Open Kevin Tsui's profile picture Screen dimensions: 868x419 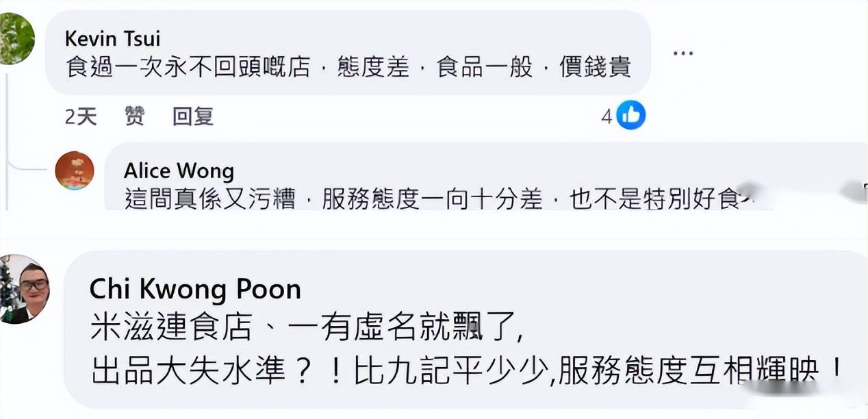(x=15, y=38)
